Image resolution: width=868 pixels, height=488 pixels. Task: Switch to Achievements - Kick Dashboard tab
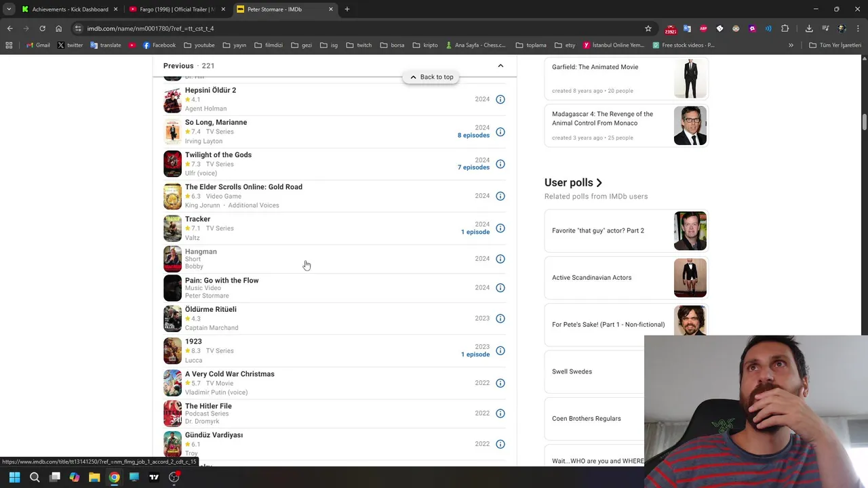click(x=70, y=9)
